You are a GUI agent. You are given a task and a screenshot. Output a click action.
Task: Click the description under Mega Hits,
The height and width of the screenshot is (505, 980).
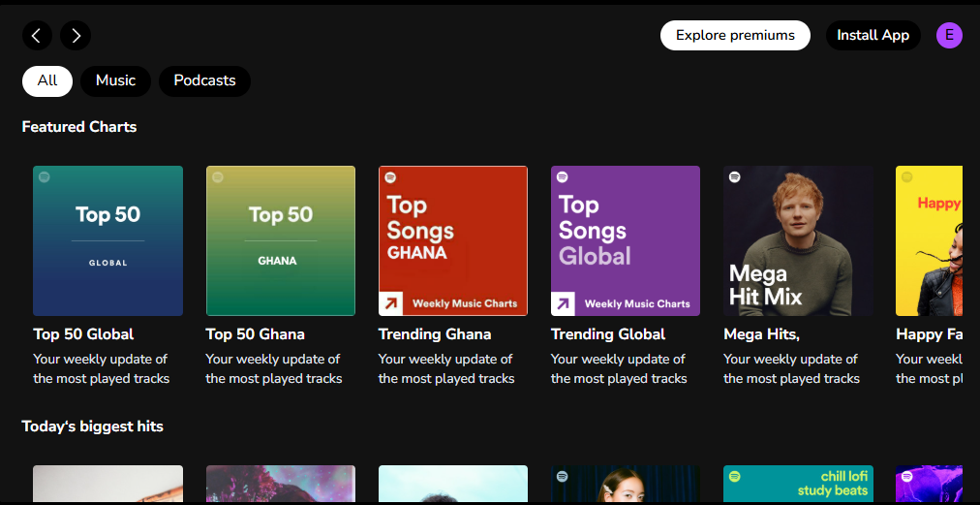coord(792,368)
